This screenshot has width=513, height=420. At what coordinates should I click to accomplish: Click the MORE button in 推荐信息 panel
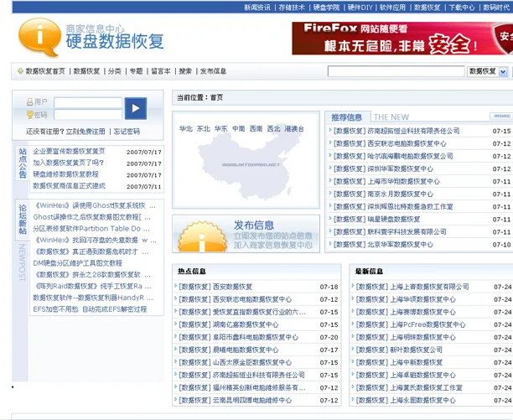pos(502,117)
